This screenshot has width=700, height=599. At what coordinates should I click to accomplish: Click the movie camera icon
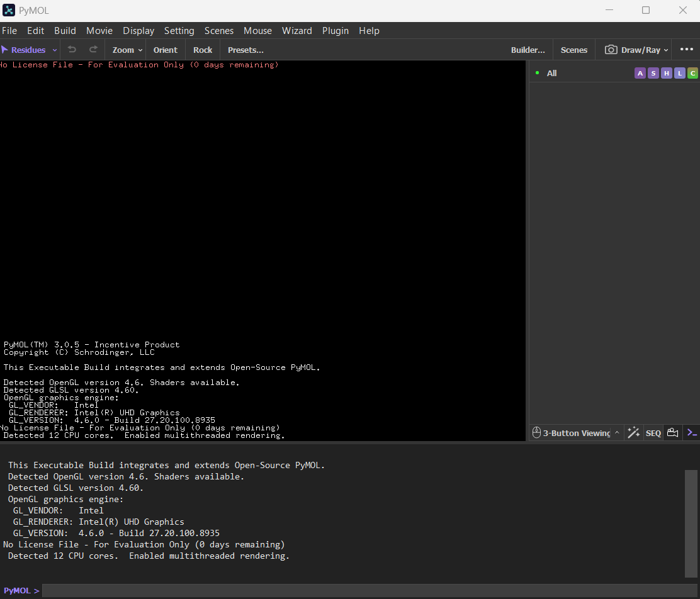[x=672, y=432]
